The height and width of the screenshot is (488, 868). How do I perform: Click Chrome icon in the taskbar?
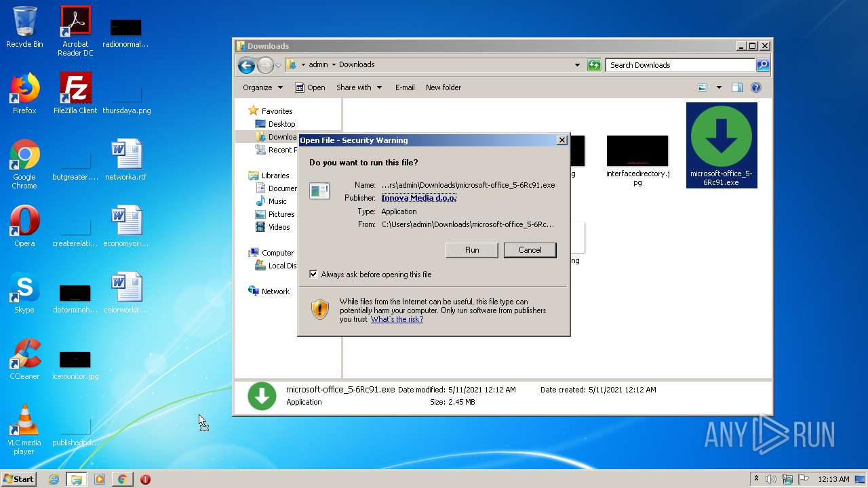(x=122, y=479)
